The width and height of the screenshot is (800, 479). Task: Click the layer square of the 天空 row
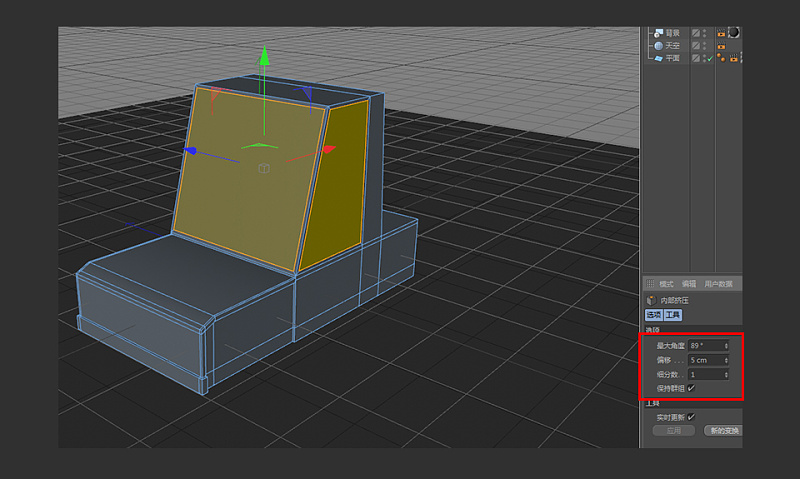(x=696, y=46)
